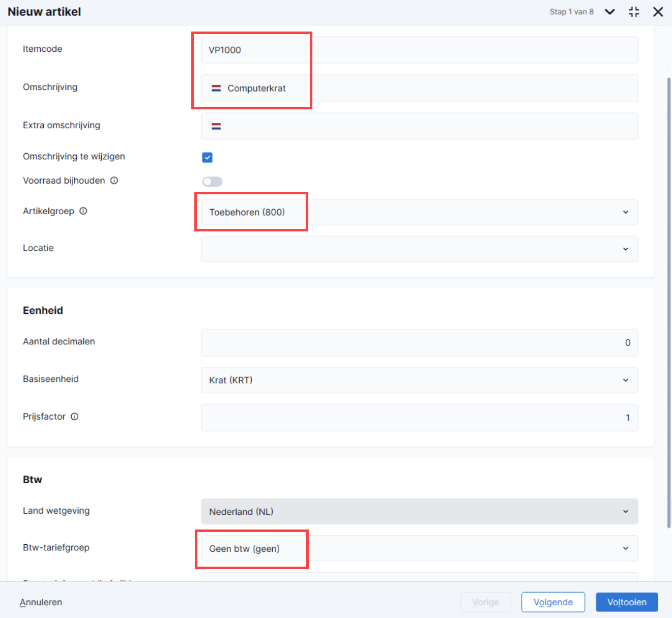The height and width of the screenshot is (618, 672).
Task: Click the info icon next to Voorraad bijhouden
Action: (114, 181)
